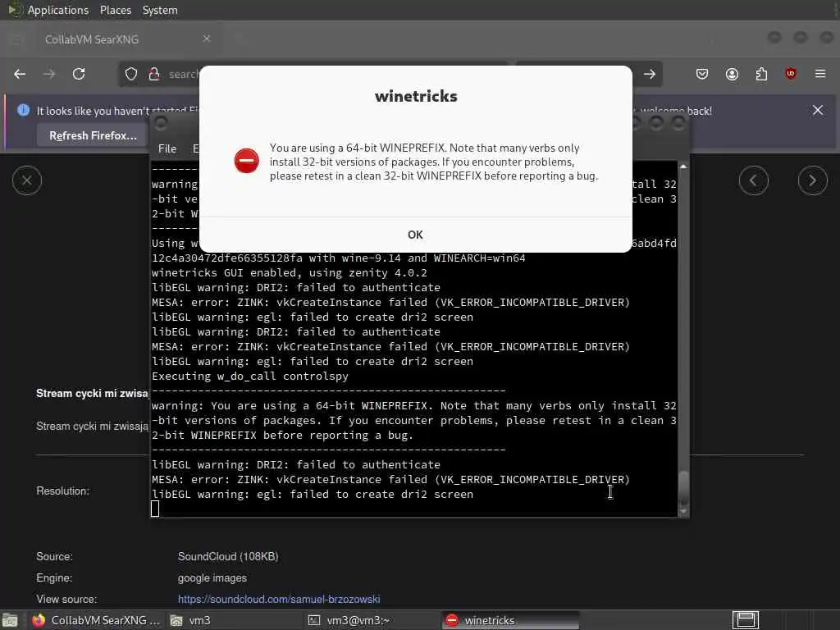Viewport: 840px width, 630px height.
Task: Open the extensions puzzle icon
Action: point(761,74)
